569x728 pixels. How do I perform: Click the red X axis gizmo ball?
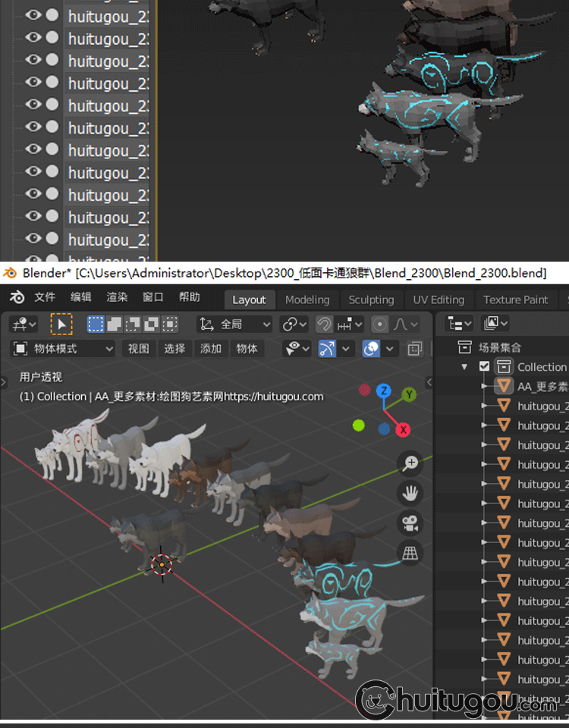point(404,430)
